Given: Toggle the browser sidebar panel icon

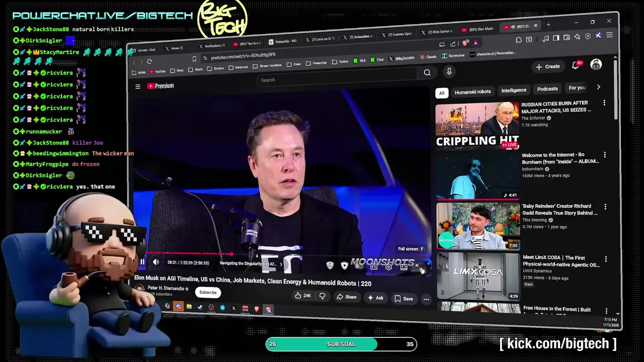Looking at the screenshot, I should (556, 38).
